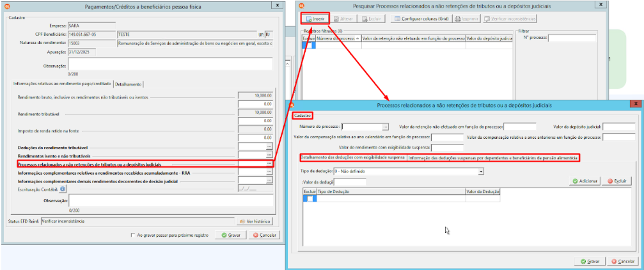The image size is (644, 270).
Task: Click Verificar inconsistências in toolbar
Action: tap(510, 19)
